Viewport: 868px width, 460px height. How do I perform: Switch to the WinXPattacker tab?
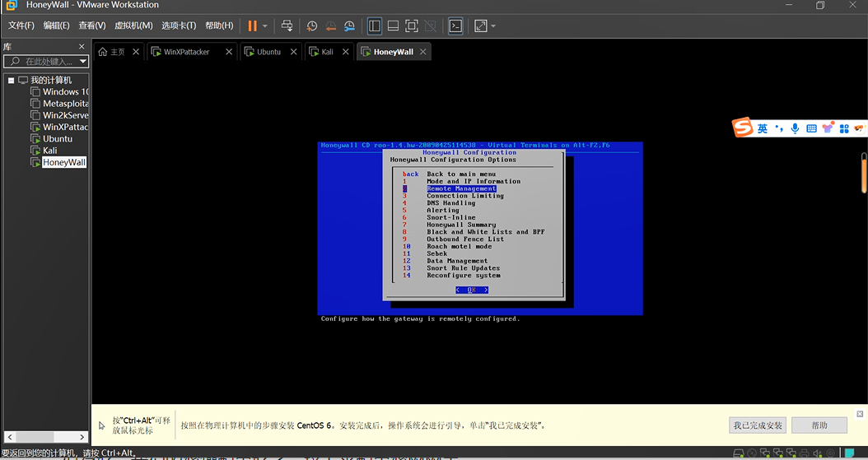(187, 52)
